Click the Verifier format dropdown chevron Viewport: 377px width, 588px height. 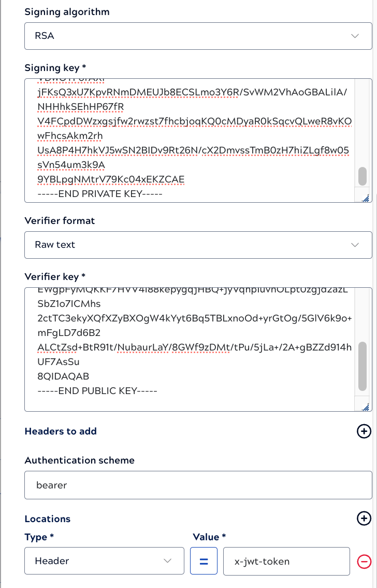(x=355, y=245)
